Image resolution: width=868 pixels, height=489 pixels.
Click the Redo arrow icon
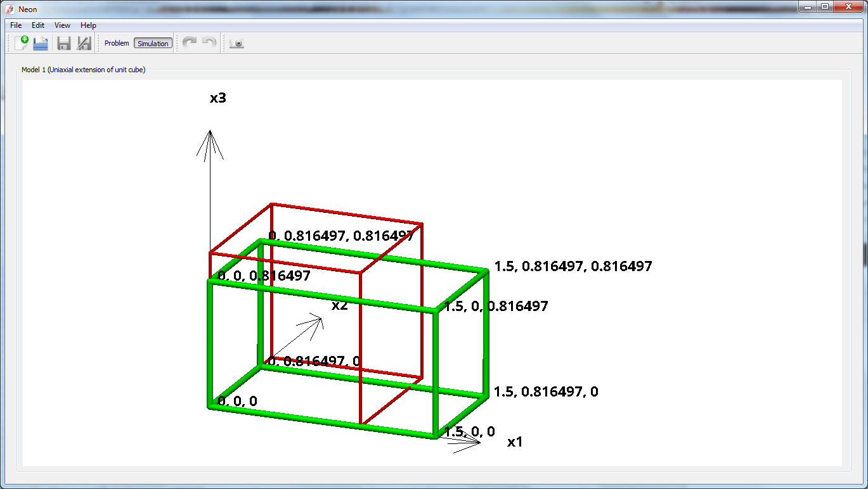pos(189,43)
